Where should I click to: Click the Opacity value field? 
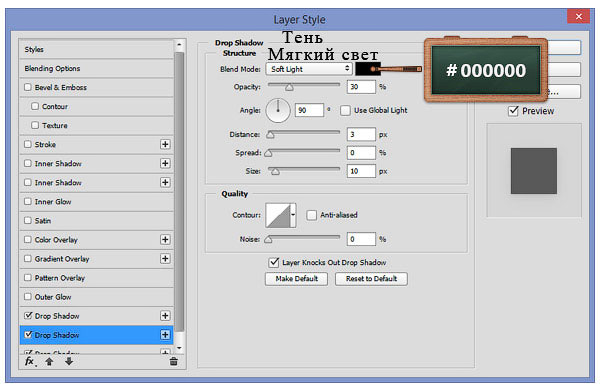[x=361, y=87]
